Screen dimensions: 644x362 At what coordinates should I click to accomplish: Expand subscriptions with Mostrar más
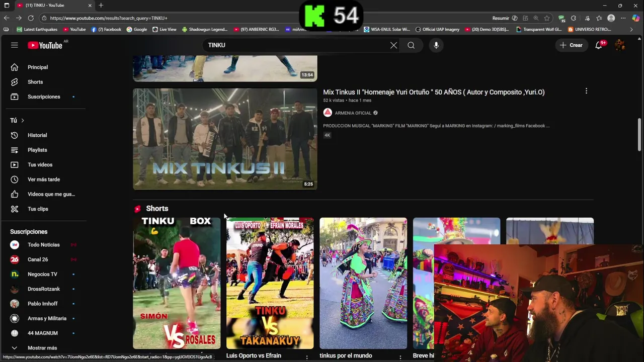(x=43, y=348)
